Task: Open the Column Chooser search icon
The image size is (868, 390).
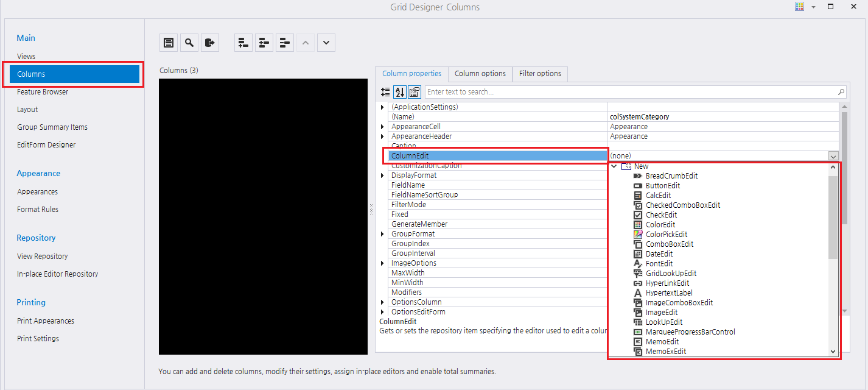Action: pos(189,43)
